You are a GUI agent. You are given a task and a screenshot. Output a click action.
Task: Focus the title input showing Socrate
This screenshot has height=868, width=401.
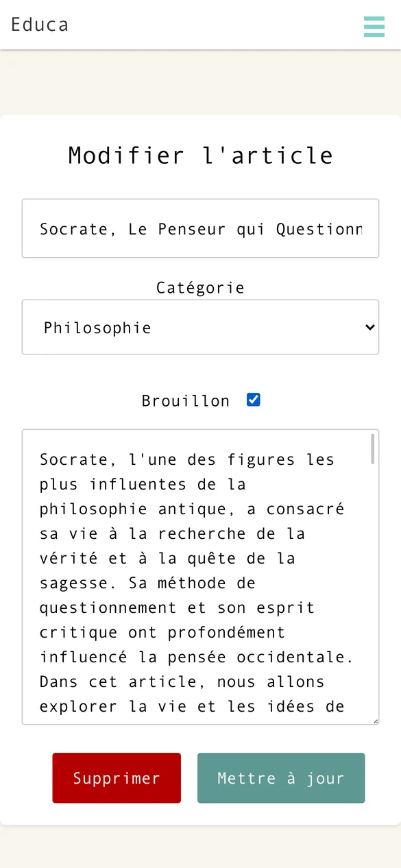tap(200, 228)
